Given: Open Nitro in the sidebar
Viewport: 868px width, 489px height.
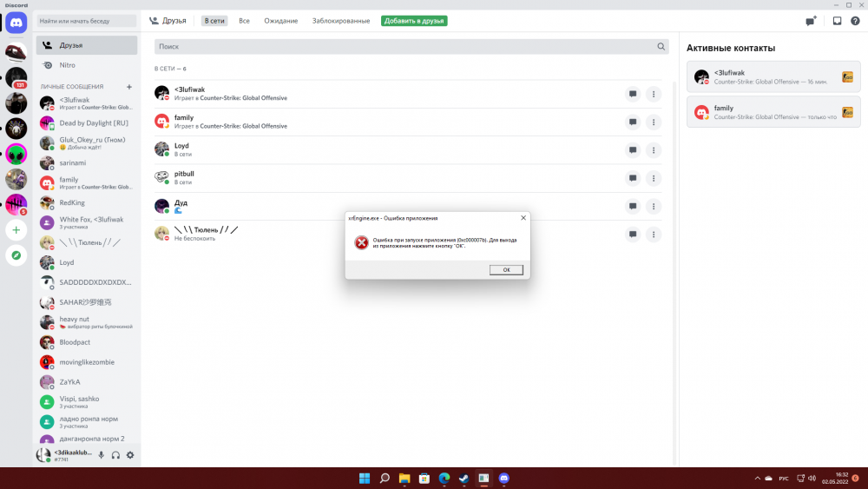Looking at the screenshot, I should tap(67, 65).
